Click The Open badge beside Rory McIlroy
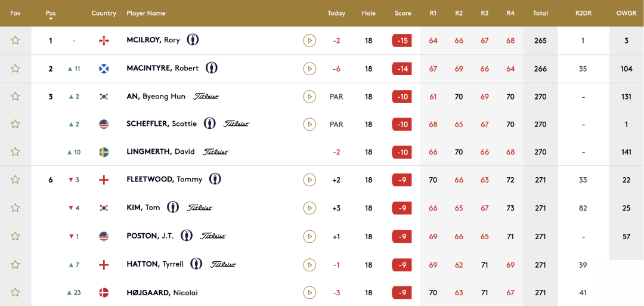The height and width of the screenshot is (306, 644). 193,40
